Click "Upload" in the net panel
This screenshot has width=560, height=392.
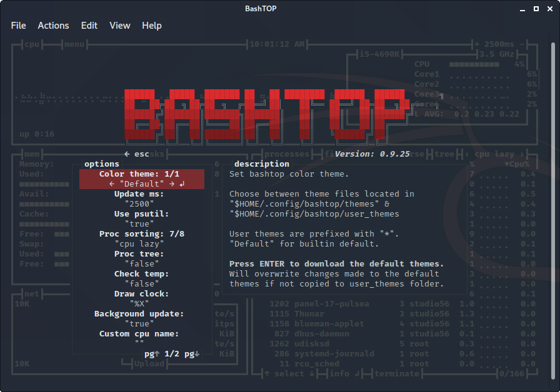149,363
